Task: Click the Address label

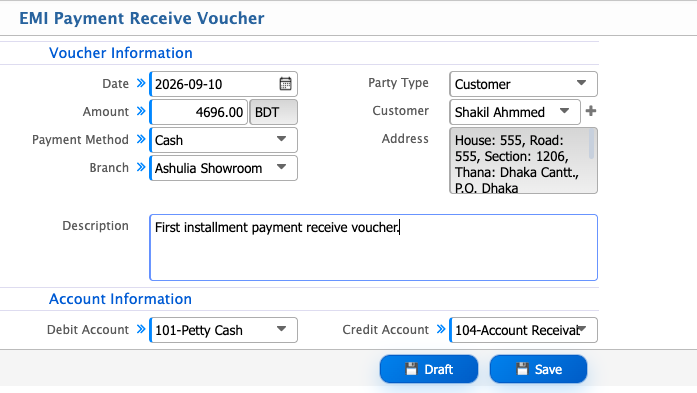Action: pyautogui.click(x=405, y=139)
